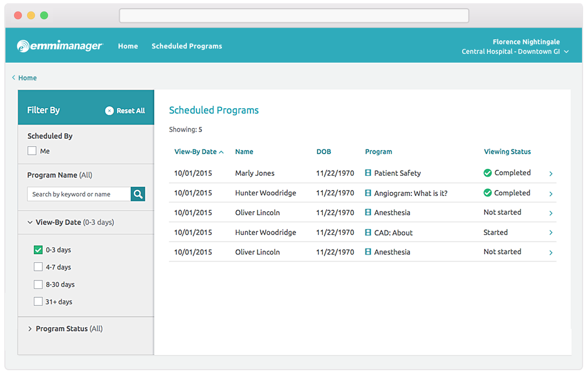
Task: Click the film icon beside CAD: About
Action: click(368, 232)
